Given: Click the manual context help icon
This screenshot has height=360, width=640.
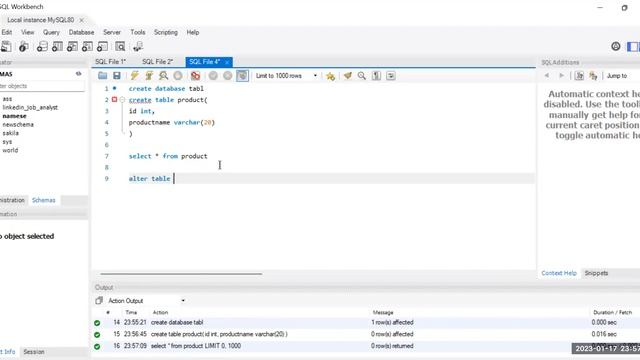Looking at the screenshot, I should click(x=593, y=76).
